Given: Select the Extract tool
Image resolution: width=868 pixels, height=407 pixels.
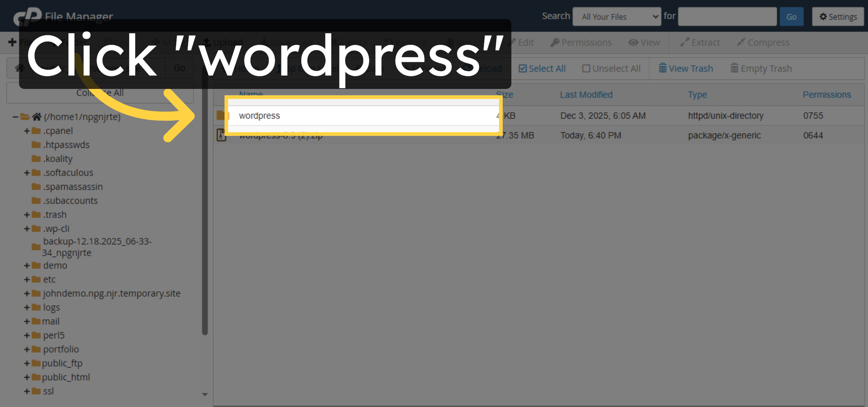Looking at the screenshot, I should (699, 42).
